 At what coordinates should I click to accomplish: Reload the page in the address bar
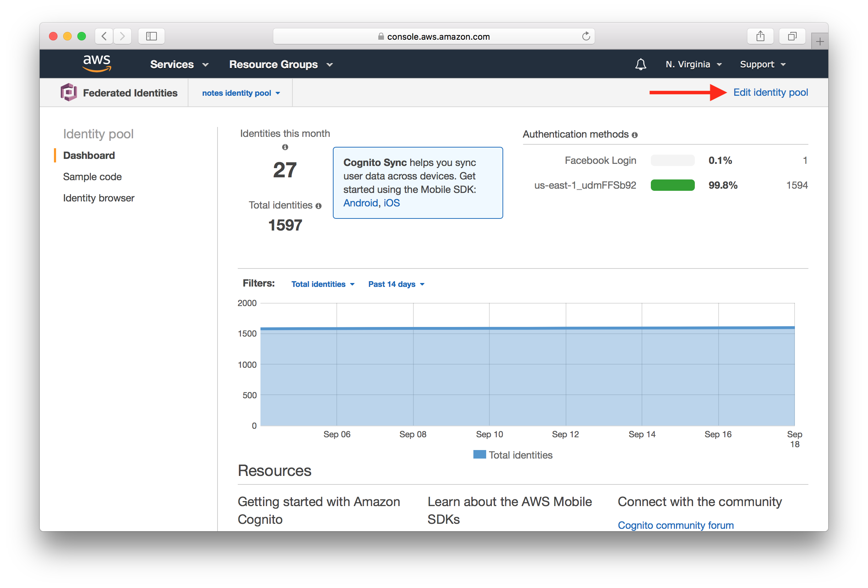pos(586,36)
